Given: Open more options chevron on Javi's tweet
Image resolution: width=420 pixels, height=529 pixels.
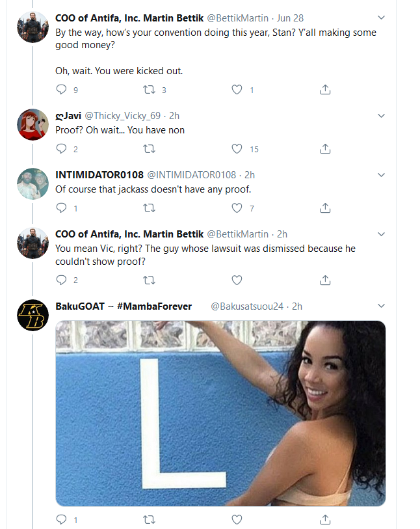Looking at the screenshot, I should click(x=381, y=116).
